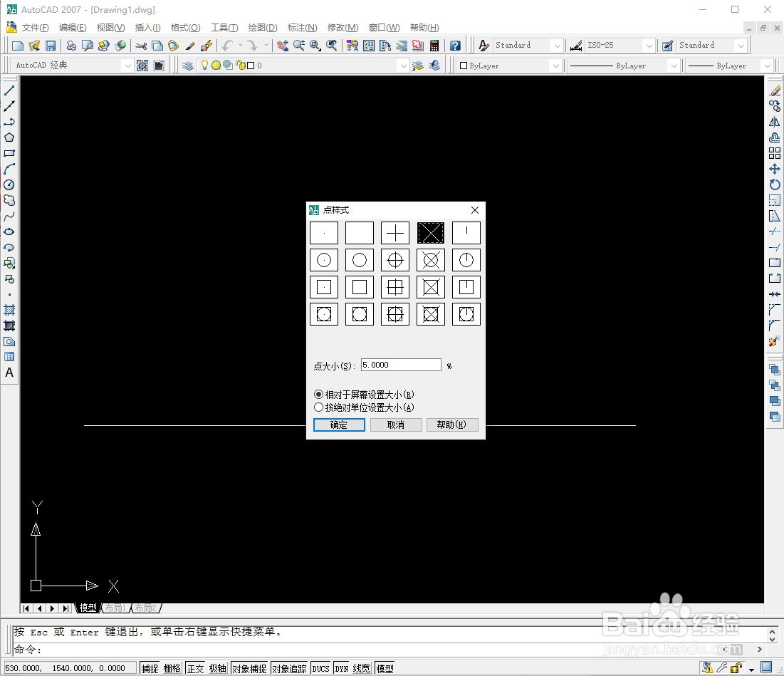Toggle 正交 ortho mode
Screen dimensions: 784x676
195,668
